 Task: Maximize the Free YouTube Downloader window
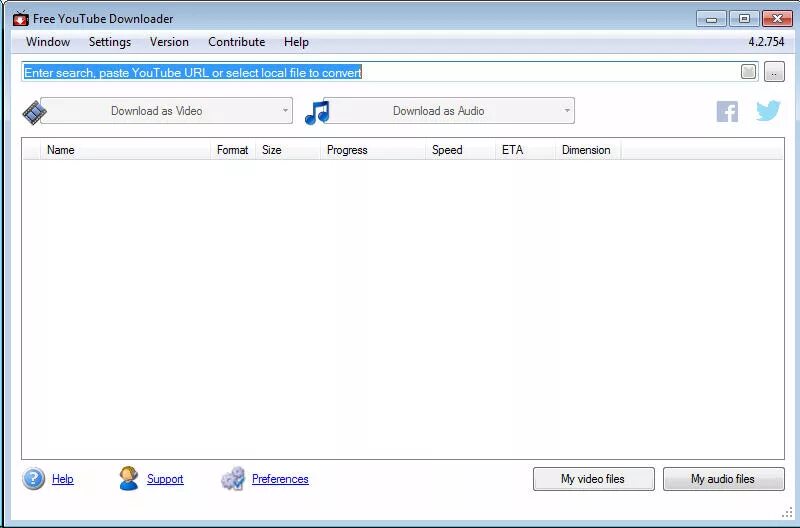[744, 19]
